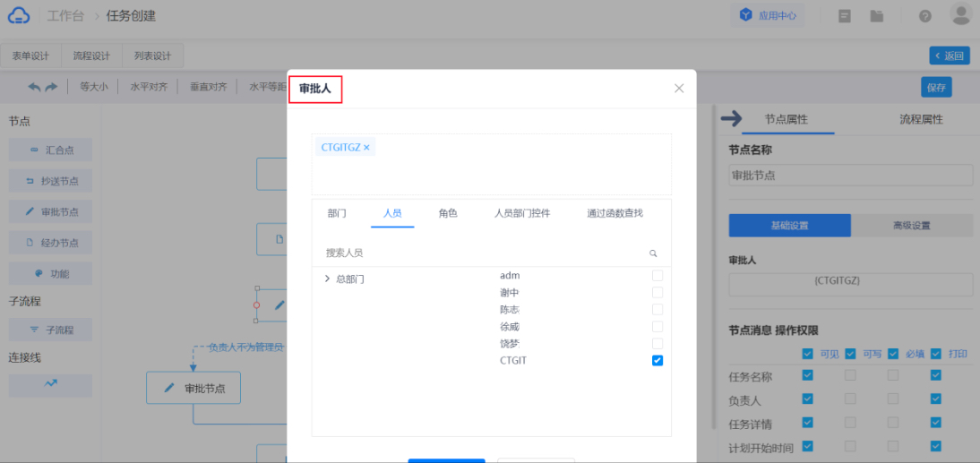This screenshot has width=980, height=463.
Task: Tick the checkbox for 徐威
Action: pos(658,326)
